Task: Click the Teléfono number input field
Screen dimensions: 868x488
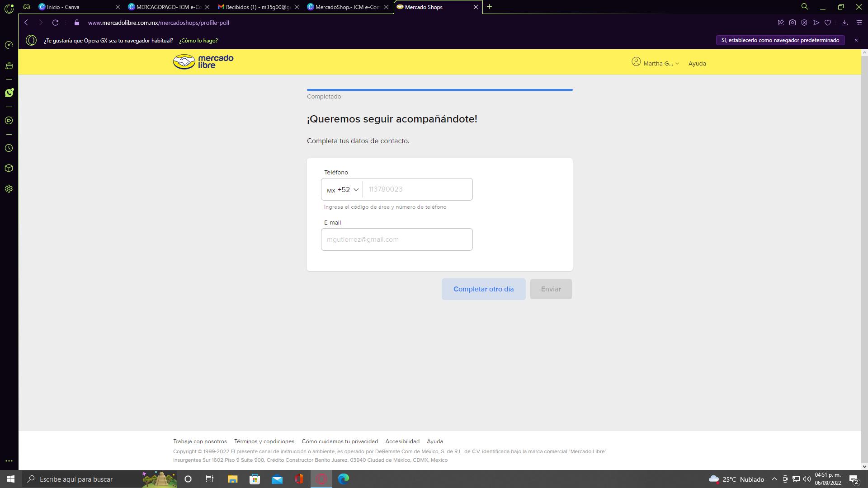Action: pos(417,190)
